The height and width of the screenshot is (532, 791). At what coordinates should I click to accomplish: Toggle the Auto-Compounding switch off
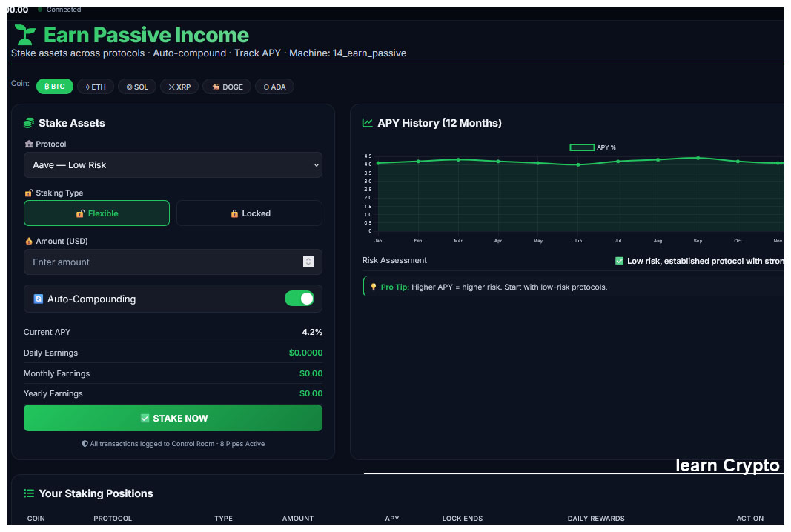299,299
